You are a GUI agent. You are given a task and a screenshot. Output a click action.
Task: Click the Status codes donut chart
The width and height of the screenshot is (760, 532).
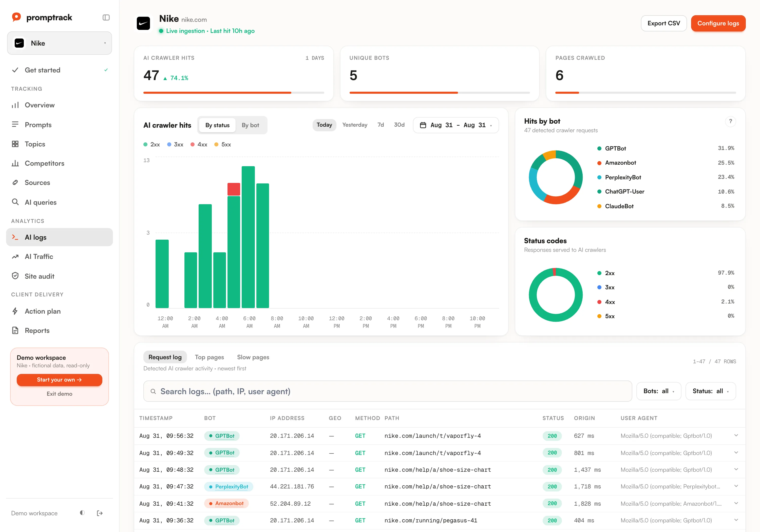pos(556,295)
